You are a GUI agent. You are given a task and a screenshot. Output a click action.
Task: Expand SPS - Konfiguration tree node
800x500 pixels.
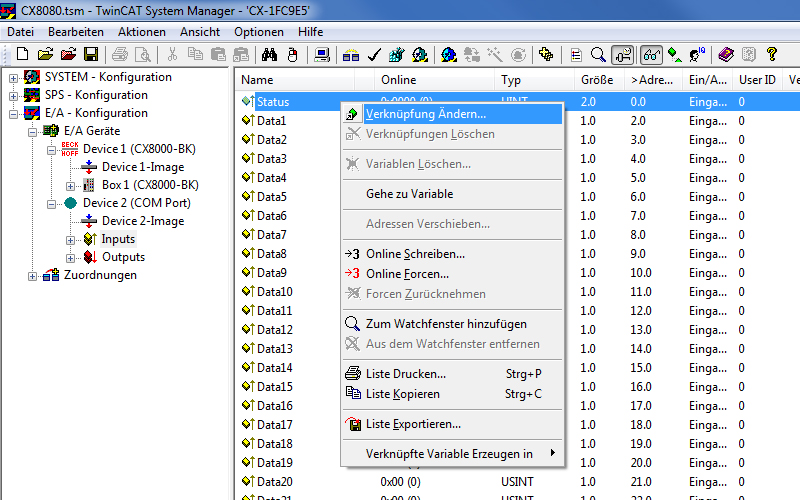tap(14, 96)
